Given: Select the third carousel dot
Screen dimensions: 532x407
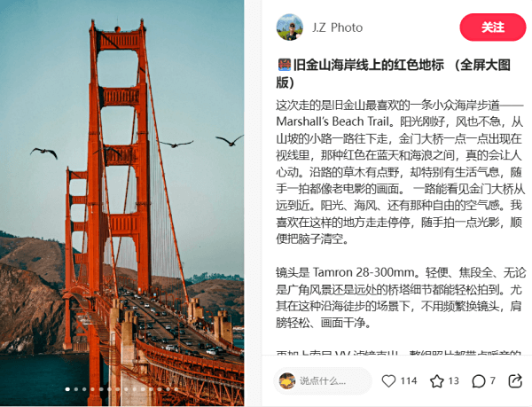Looking at the screenshot, I should coord(84,389).
